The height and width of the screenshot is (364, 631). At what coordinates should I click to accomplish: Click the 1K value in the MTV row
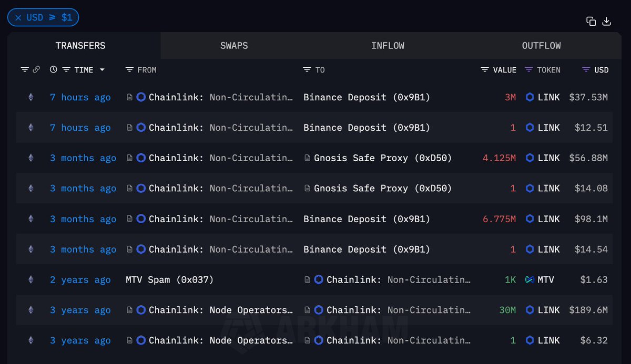coord(510,280)
